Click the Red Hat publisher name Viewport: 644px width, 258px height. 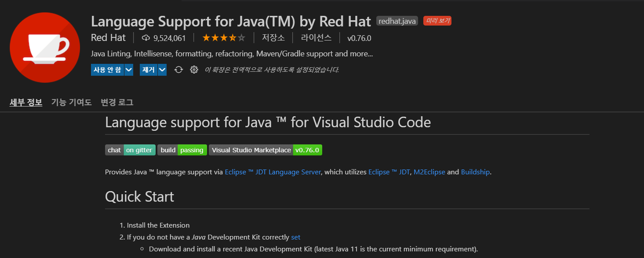108,38
